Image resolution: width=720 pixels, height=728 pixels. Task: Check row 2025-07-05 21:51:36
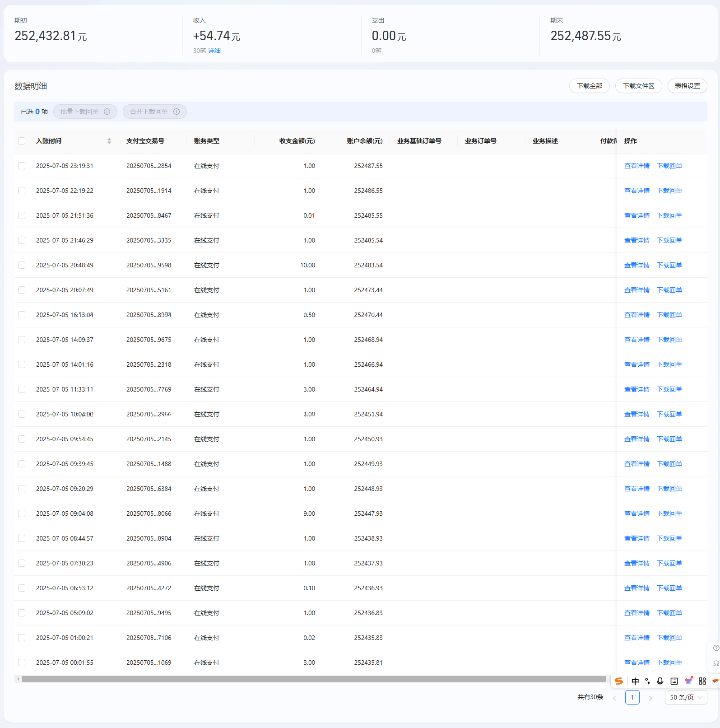click(22, 215)
